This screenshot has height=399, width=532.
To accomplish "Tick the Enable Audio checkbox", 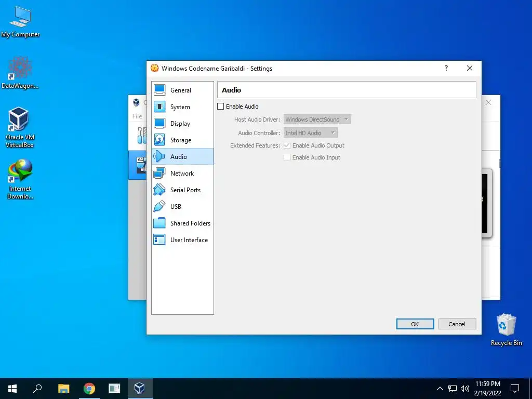I will coord(220,107).
